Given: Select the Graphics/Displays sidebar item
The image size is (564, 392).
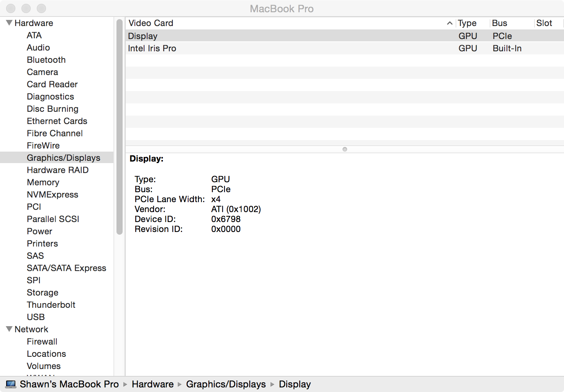Looking at the screenshot, I should [57, 158].
